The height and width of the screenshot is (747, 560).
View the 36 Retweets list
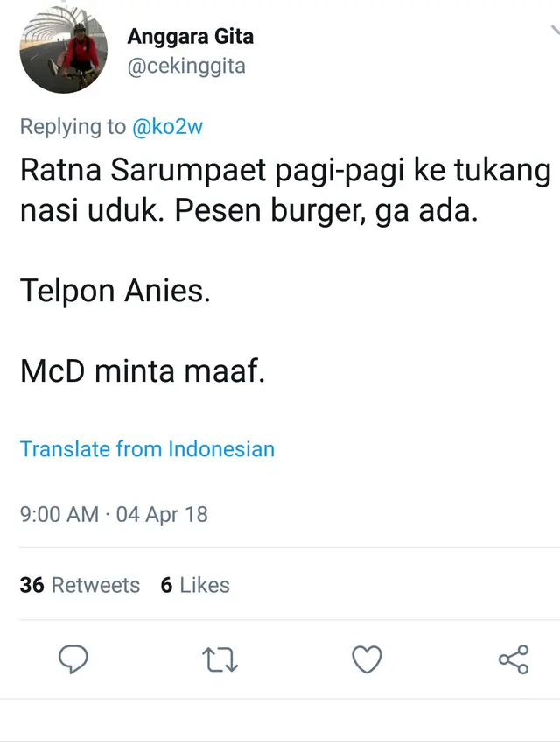coord(79,585)
